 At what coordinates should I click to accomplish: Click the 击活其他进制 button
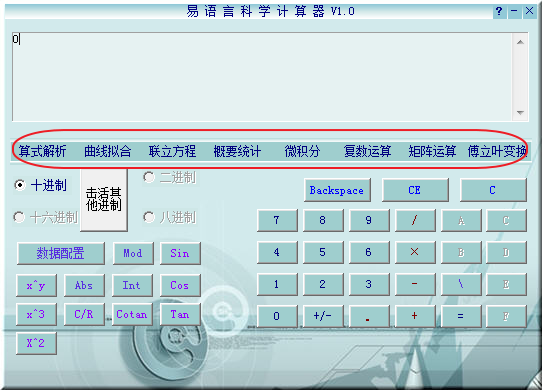[104, 200]
